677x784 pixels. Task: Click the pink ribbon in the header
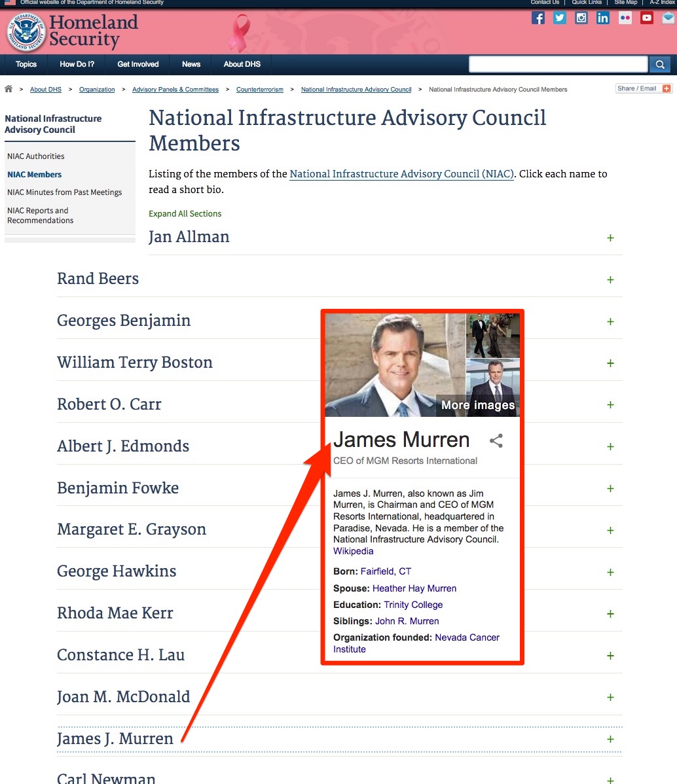point(239,33)
